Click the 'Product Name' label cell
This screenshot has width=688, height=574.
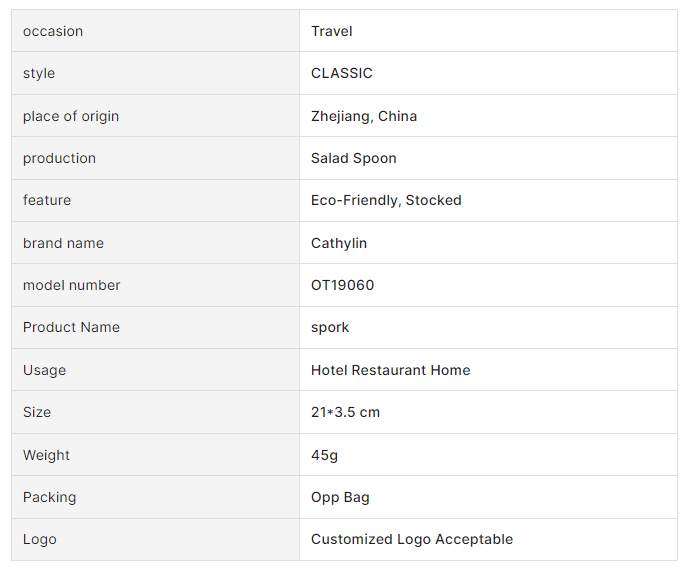(x=71, y=327)
